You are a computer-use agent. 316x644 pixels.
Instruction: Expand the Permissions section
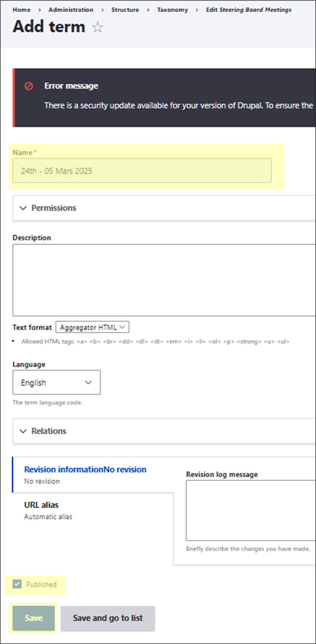(x=54, y=208)
